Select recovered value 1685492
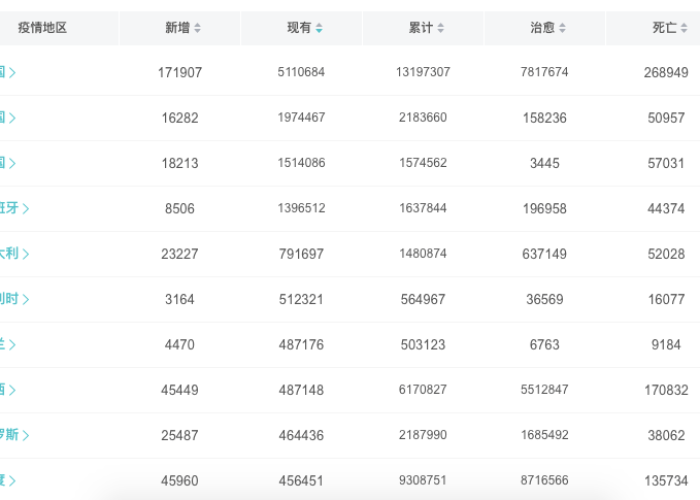The width and height of the screenshot is (700, 500). tap(545, 435)
